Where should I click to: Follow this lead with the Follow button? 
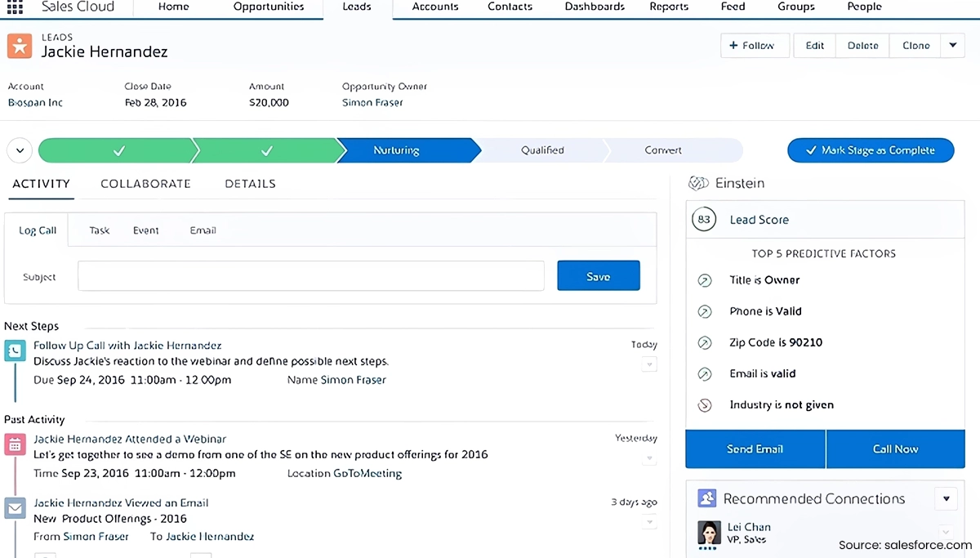(755, 46)
